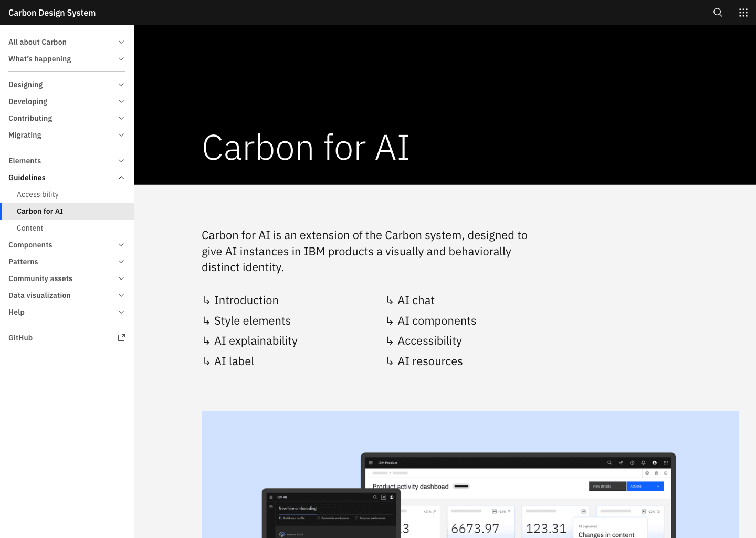The image size is (756, 538).
Task: Click the app switcher grid icon
Action: click(743, 12)
